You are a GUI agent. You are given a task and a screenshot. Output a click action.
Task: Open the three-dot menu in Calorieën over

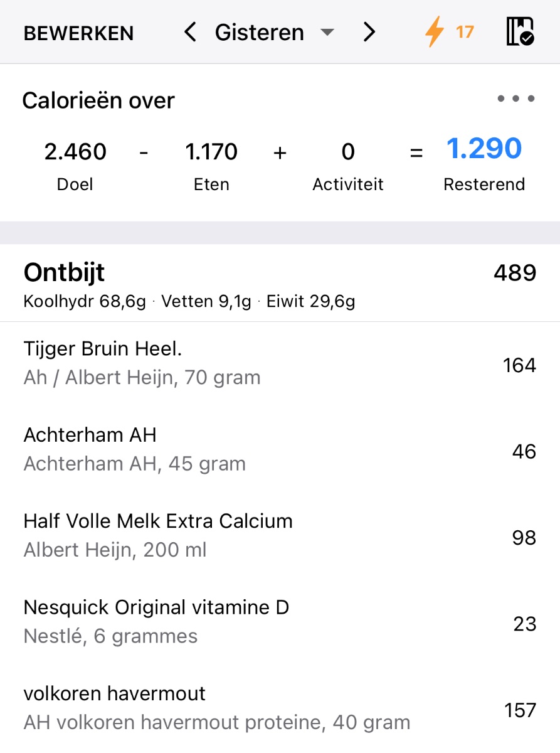tap(515, 99)
